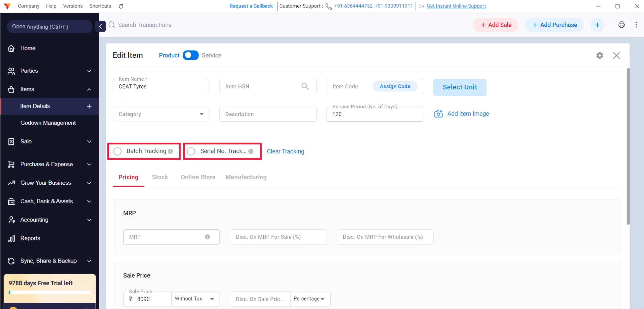The width and height of the screenshot is (644, 309).
Task: Open the three-dot overflow menu top right
Action: coord(636,25)
